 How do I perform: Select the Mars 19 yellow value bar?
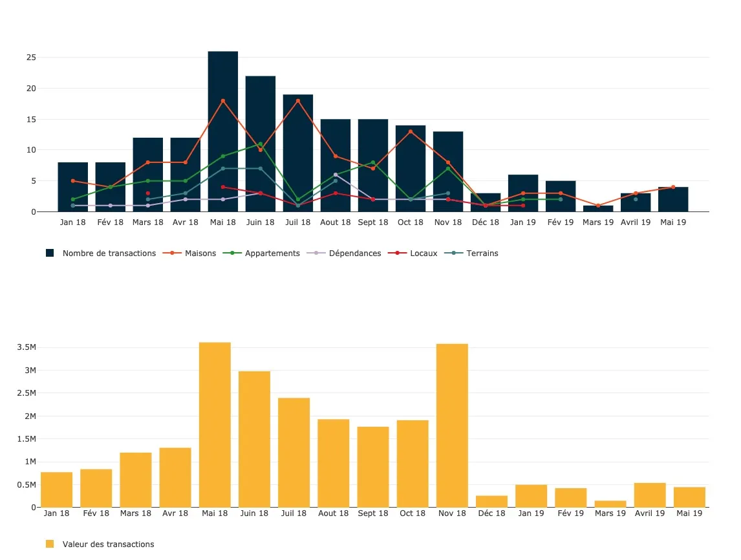(x=610, y=504)
